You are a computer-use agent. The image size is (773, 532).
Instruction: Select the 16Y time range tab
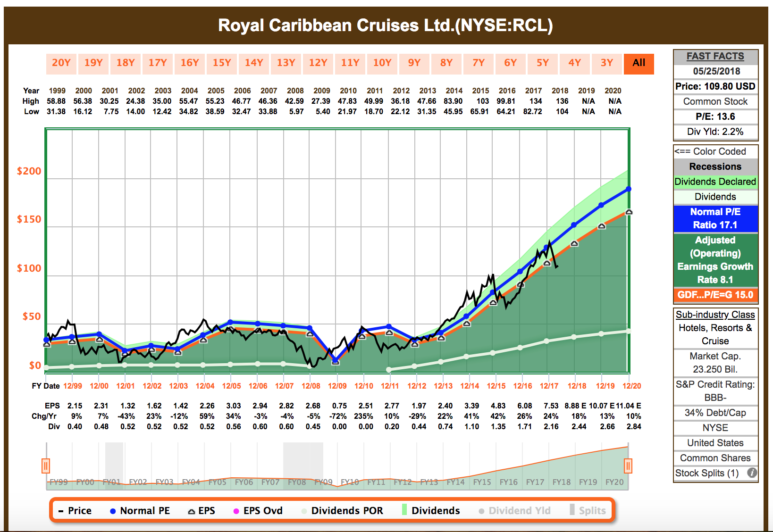[x=190, y=64]
